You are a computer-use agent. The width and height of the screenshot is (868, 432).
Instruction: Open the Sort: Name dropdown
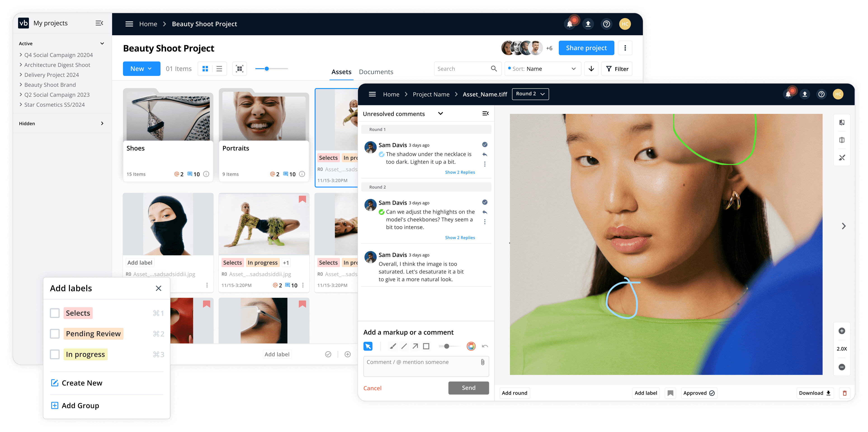click(x=542, y=68)
